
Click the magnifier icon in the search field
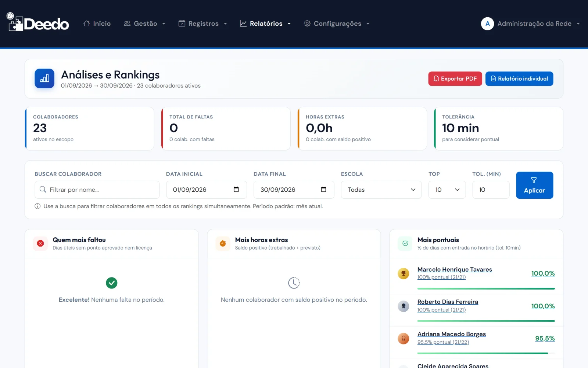tap(43, 190)
